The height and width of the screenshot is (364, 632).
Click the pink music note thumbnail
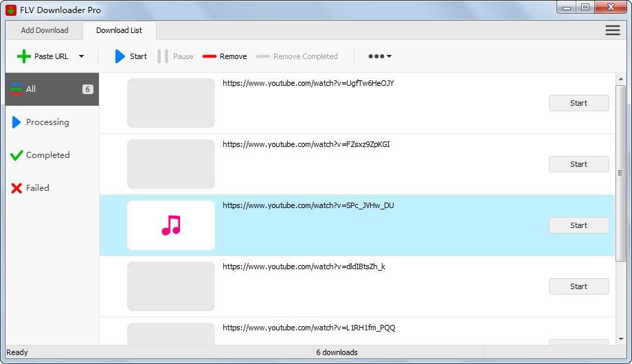point(171,225)
